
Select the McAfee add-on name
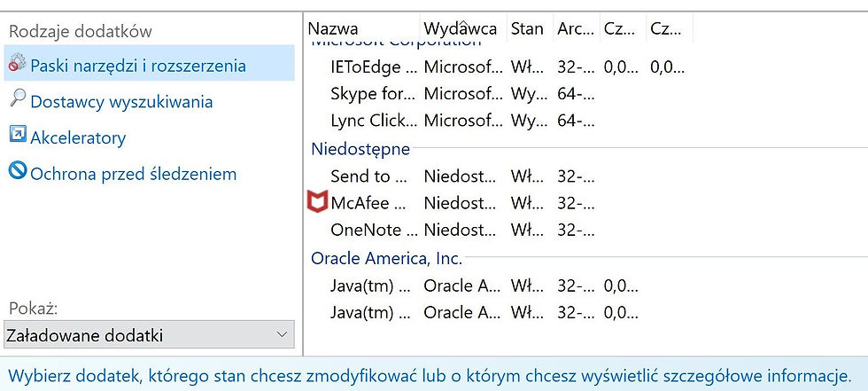click(368, 203)
